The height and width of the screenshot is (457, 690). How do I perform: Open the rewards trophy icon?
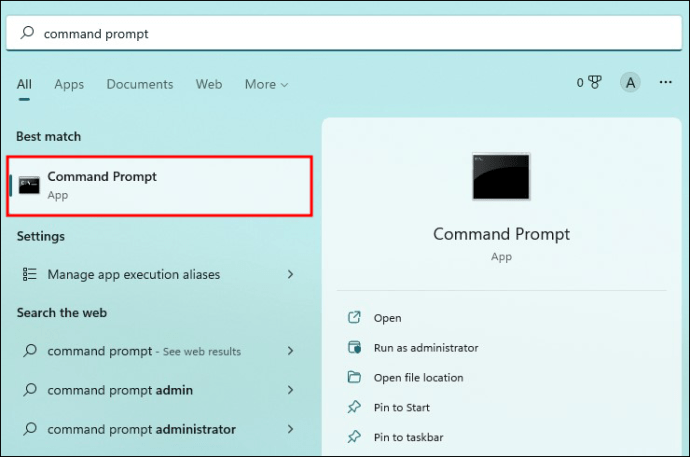point(595,82)
